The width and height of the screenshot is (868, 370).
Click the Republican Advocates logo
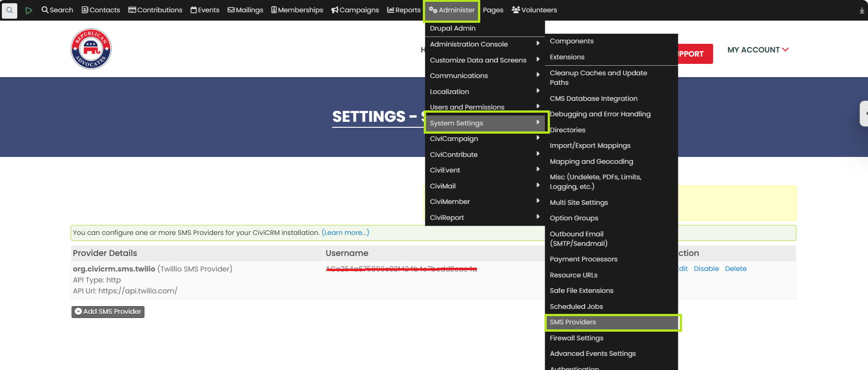pyautogui.click(x=91, y=49)
